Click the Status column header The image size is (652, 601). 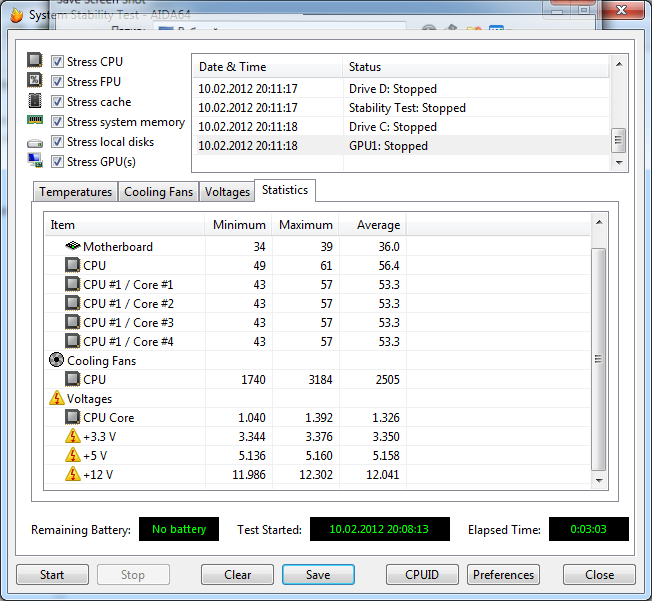click(476, 67)
